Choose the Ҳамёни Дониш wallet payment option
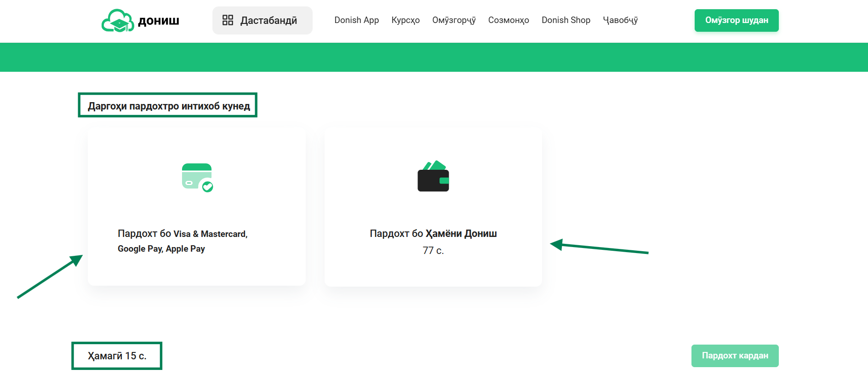Image resolution: width=868 pixels, height=386 pixels. click(433, 234)
